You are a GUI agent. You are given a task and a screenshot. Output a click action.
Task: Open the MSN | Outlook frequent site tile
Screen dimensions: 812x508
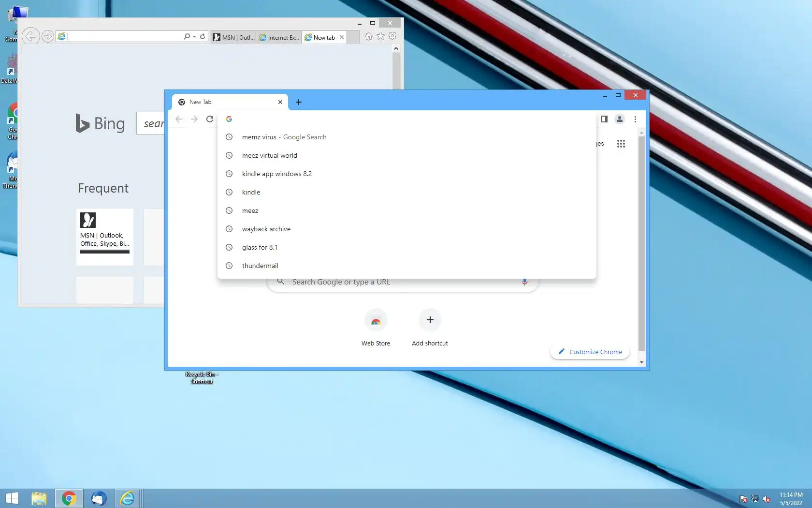(105, 237)
